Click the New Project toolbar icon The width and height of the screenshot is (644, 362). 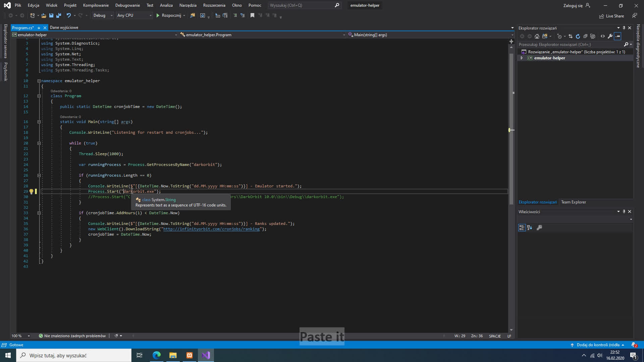click(33, 15)
